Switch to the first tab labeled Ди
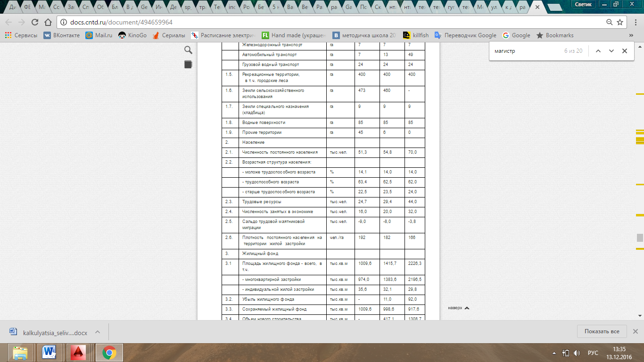 coord(13,8)
